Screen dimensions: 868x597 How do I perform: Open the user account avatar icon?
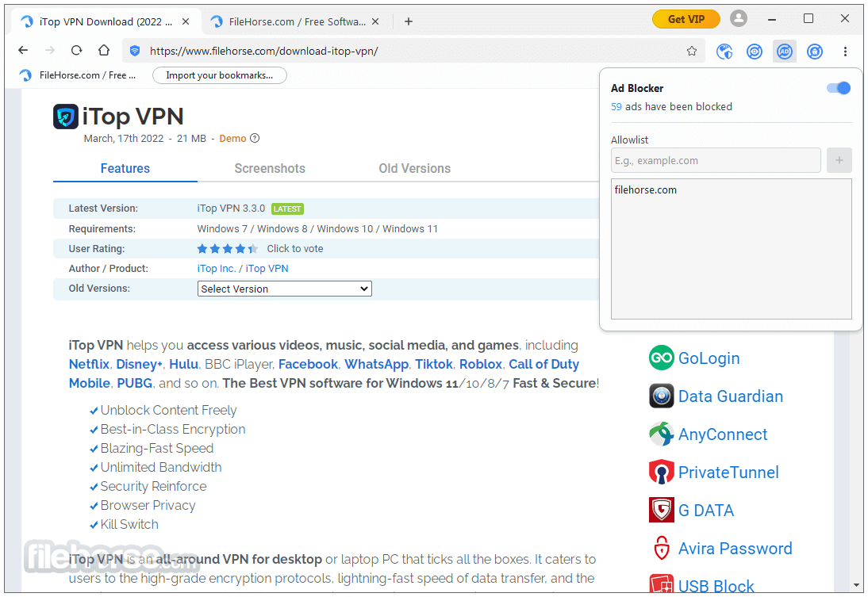tap(739, 19)
